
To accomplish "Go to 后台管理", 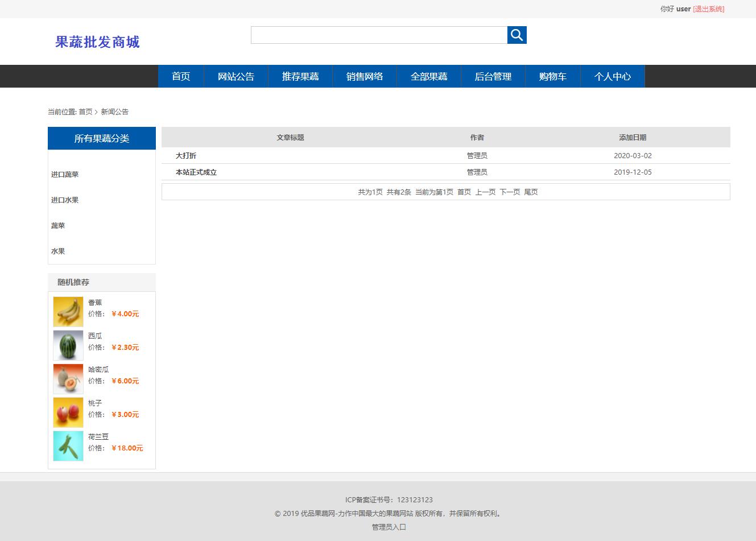I will [492, 76].
